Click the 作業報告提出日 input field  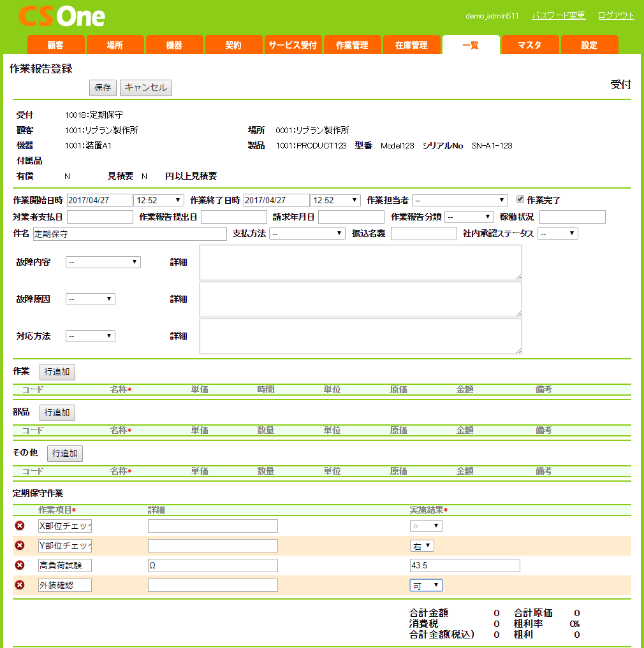pos(234,217)
